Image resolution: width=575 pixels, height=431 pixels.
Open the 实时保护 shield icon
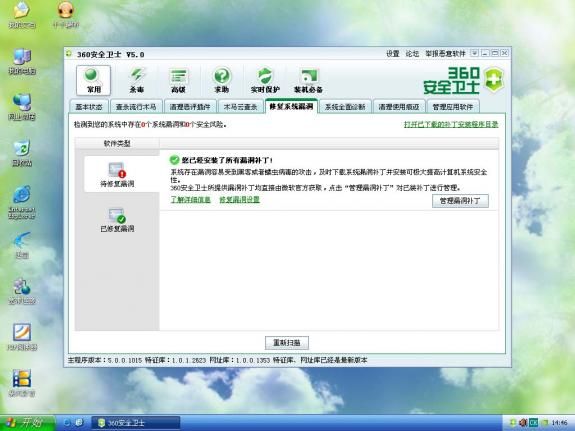pyautogui.click(x=265, y=81)
